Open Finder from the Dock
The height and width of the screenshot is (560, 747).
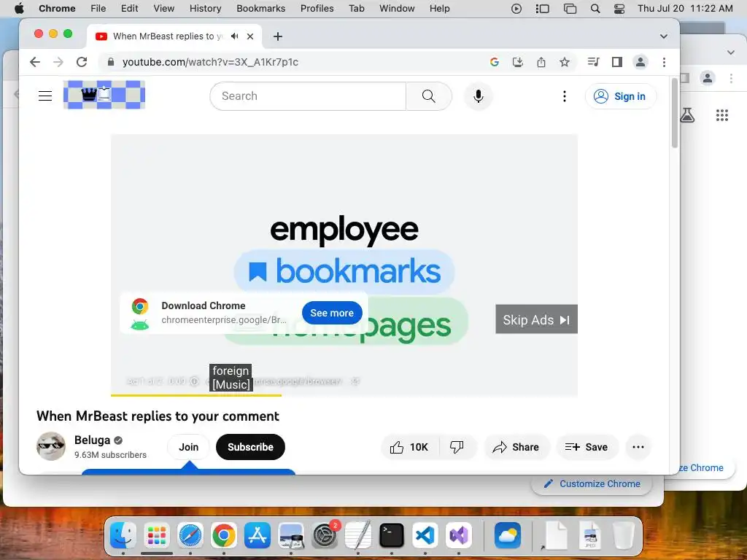[123, 535]
